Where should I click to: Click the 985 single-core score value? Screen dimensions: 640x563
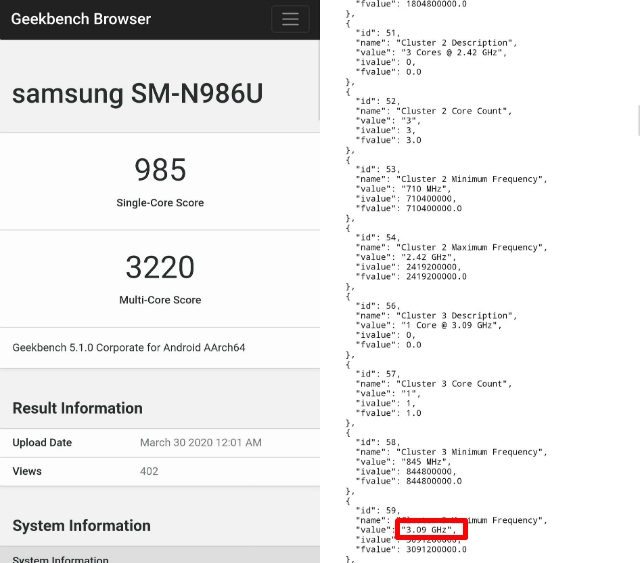pyautogui.click(x=160, y=169)
